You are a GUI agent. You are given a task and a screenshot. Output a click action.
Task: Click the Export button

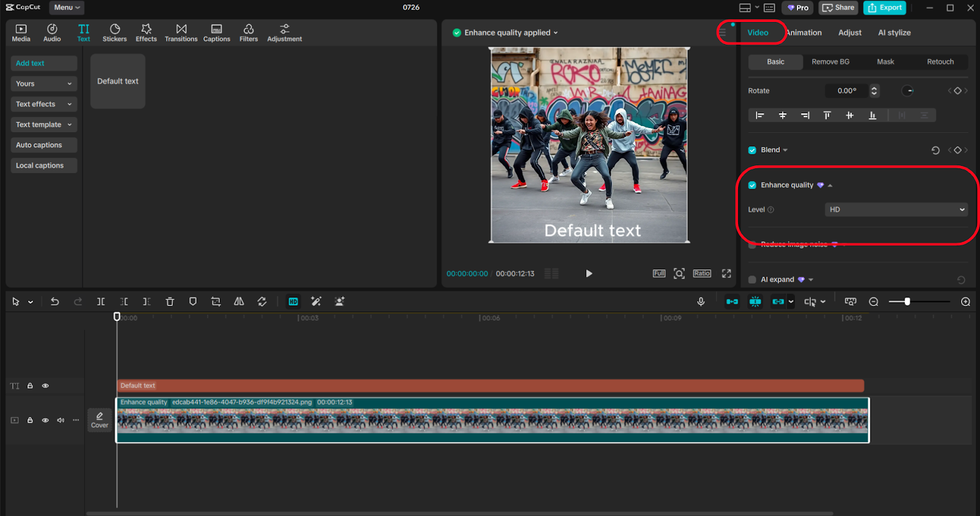(884, 7)
